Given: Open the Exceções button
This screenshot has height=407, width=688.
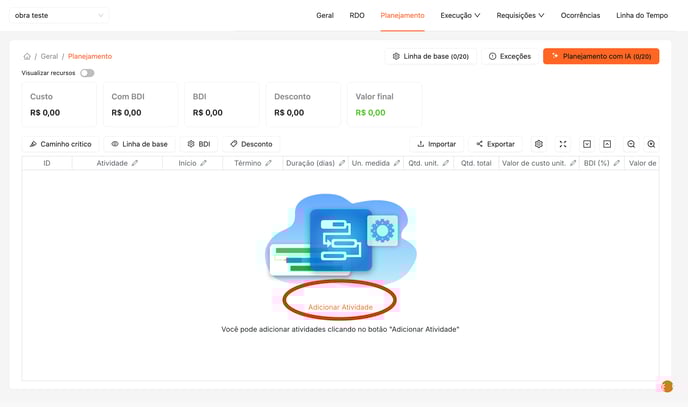Looking at the screenshot, I should (x=510, y=57).
